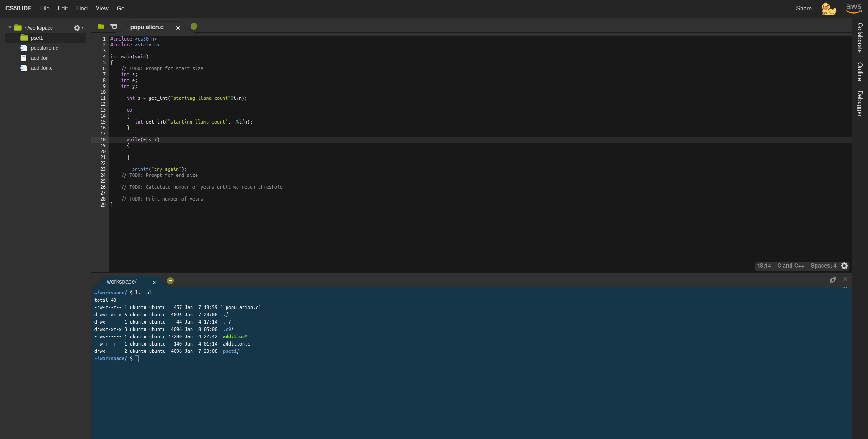Close the terminal pane
The width and height of the screenshot is (868, 439).
pos(845,279)
